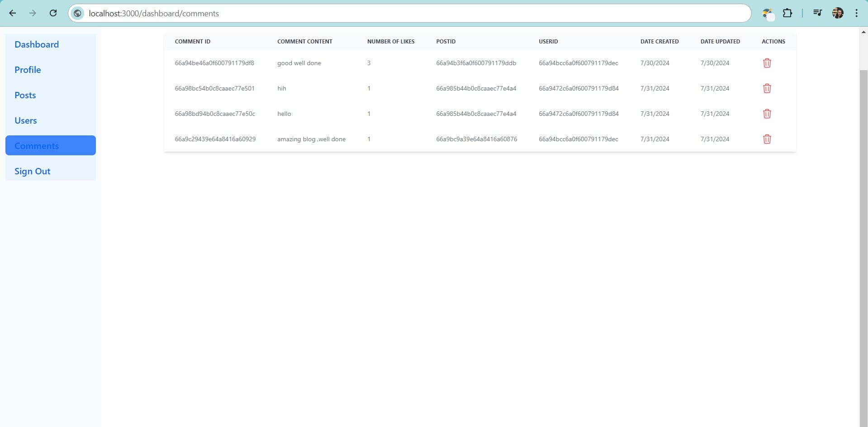Click trash icon for 'hih' comment
Viewport: 868px width, 427px height.
click(767, 88)
